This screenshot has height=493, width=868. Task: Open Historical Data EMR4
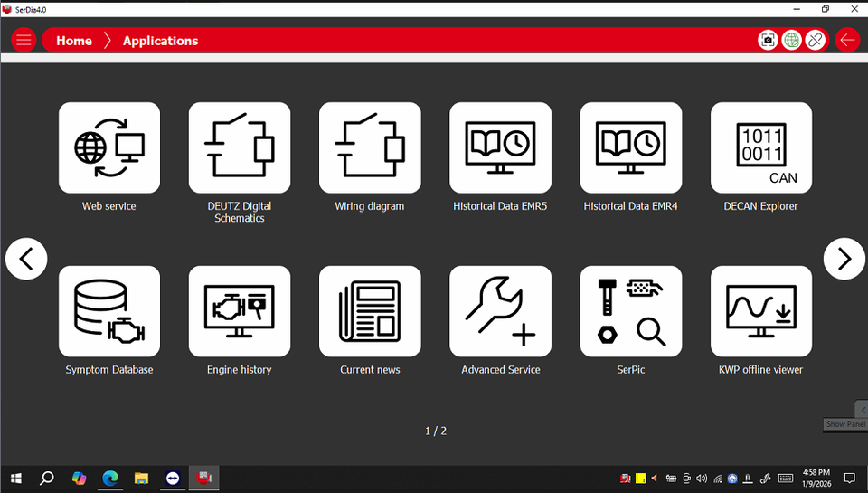(x=630, y=148)
